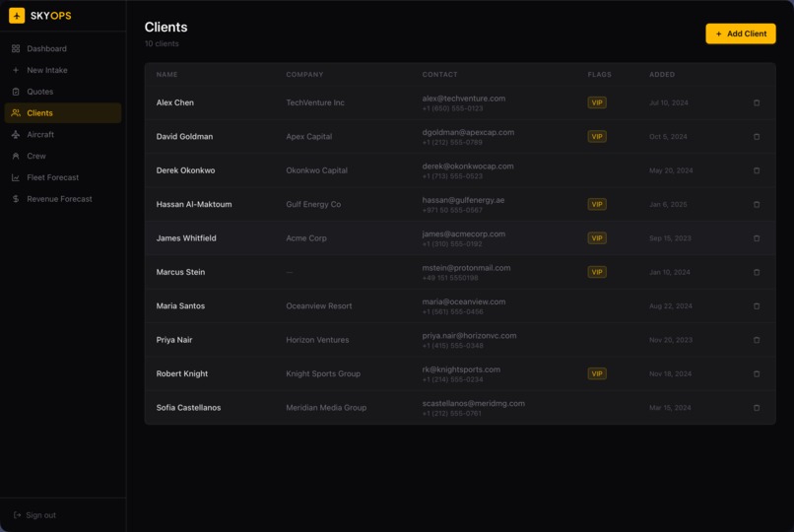The height and width of the screenshot is (532, 794).
Task: Open the Quotes section
Action: click(x=63, y=92)
